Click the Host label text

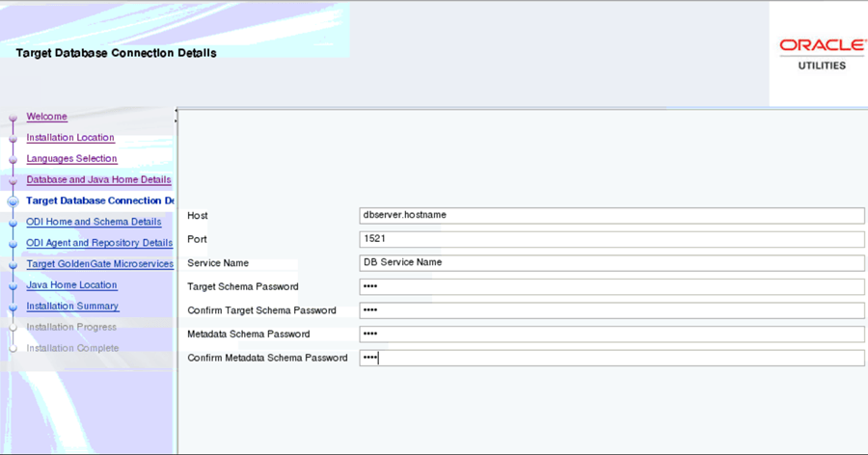click(198, 216)
